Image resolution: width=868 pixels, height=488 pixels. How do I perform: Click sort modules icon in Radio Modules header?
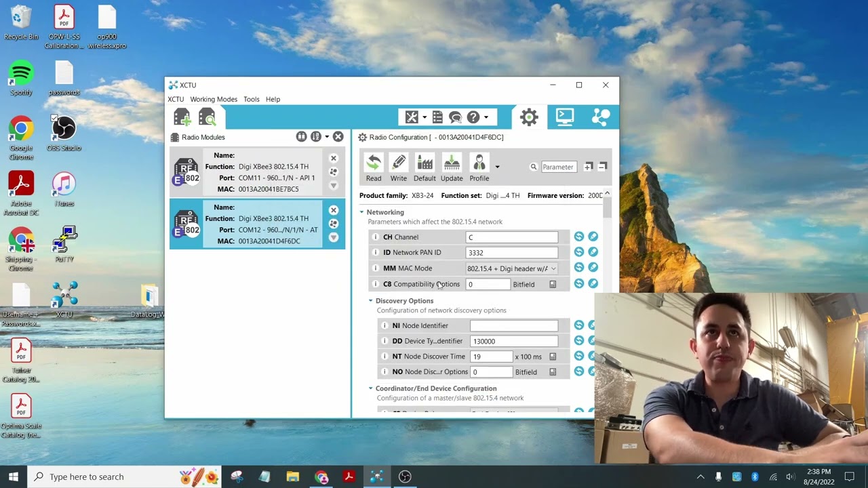[315, 137]
